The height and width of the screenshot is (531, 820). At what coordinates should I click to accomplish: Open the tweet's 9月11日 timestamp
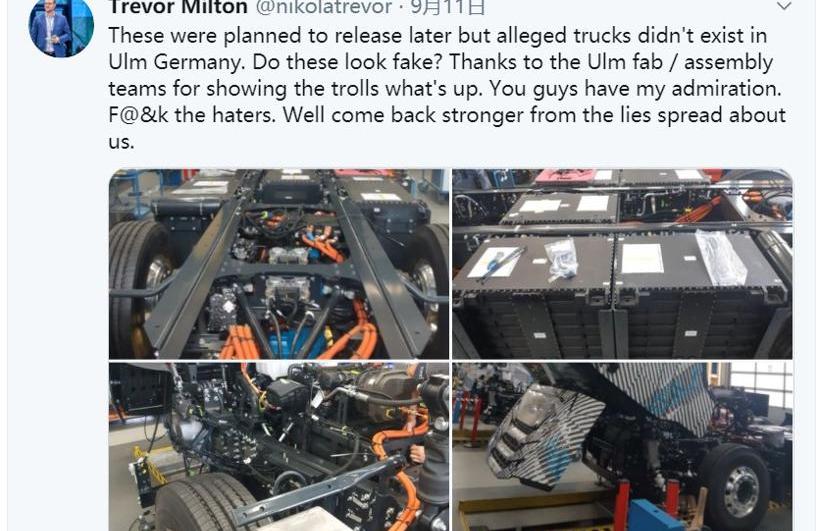click(448, 7)
